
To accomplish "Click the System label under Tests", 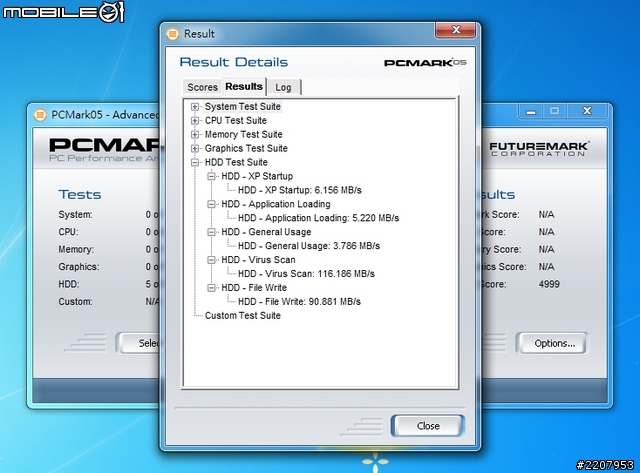I will pyautogui.click(x=75, y=214).
